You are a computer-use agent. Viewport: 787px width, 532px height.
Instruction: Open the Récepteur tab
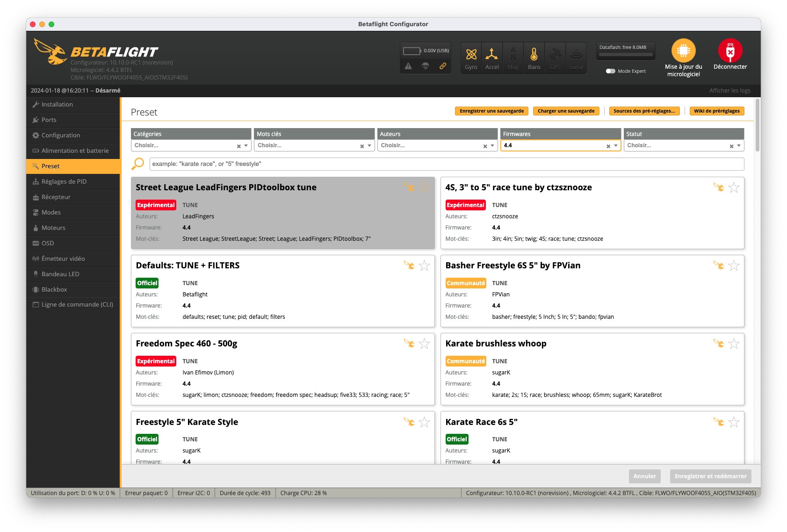73,197
